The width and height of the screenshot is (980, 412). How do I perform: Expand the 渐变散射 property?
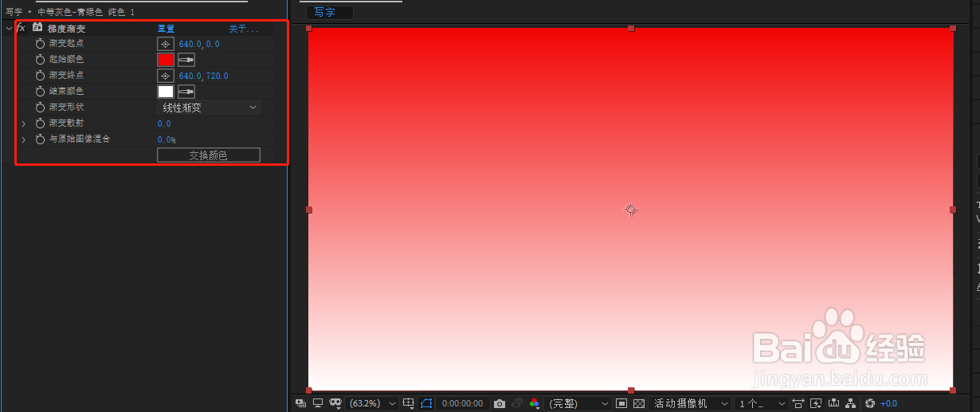23,124
